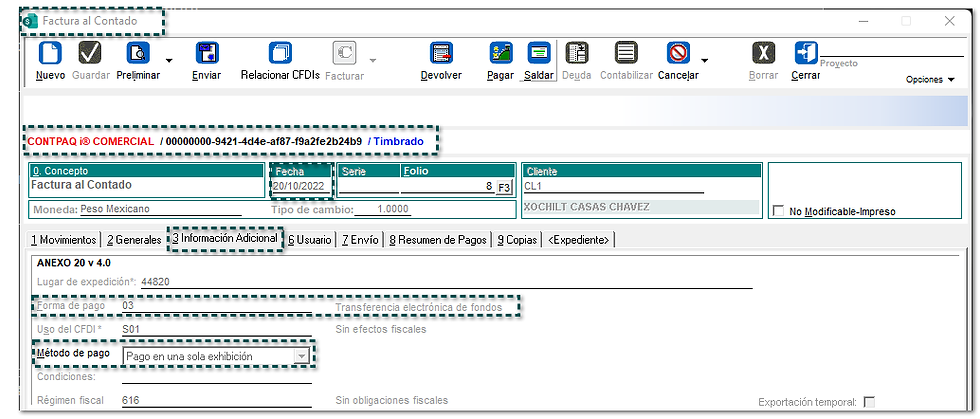The image size is (980, 419).
Task: Click the ANEXO 20 v 4.0 heading
Action: [74, 263]
